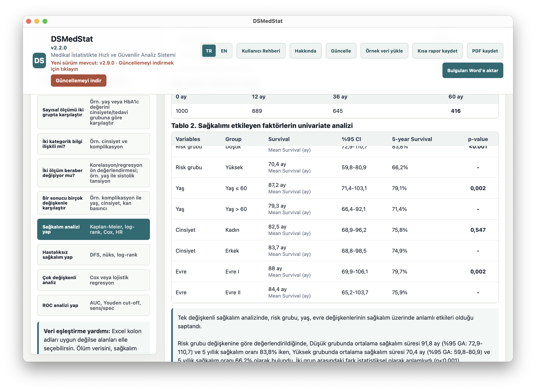Click the new version v2.9.0 update notice

112,66
